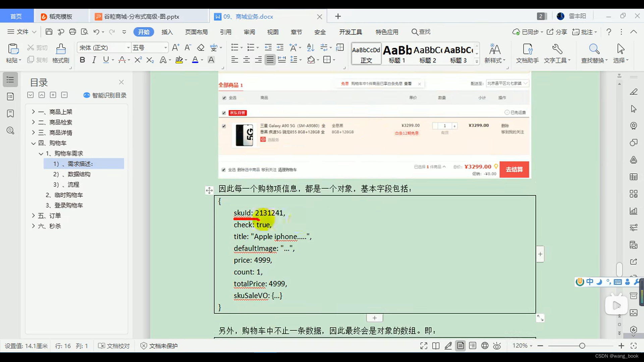644x362 pixels.
Task: Toggle subscript formatting
Action: [150, 60]
